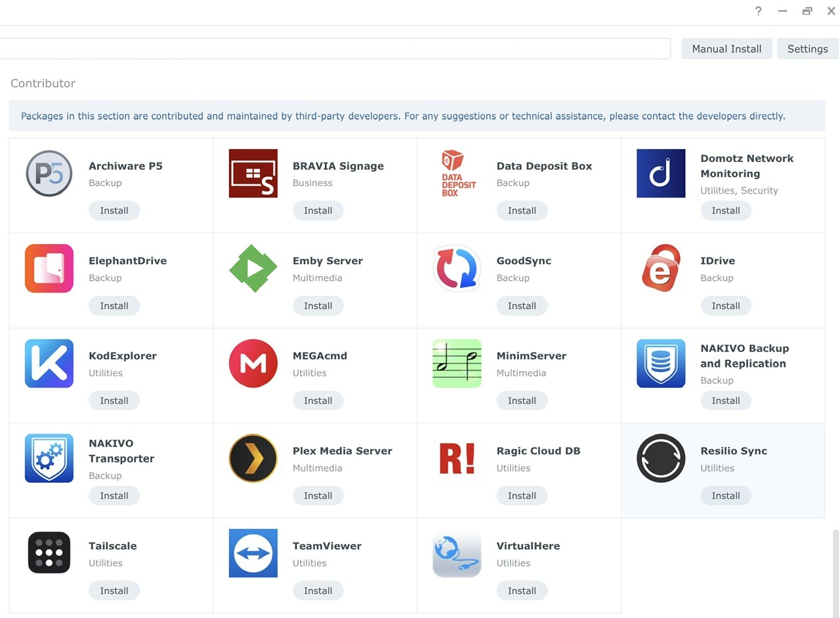
Task: Open the VirtualHere package icon
Action: click(457, 553)
